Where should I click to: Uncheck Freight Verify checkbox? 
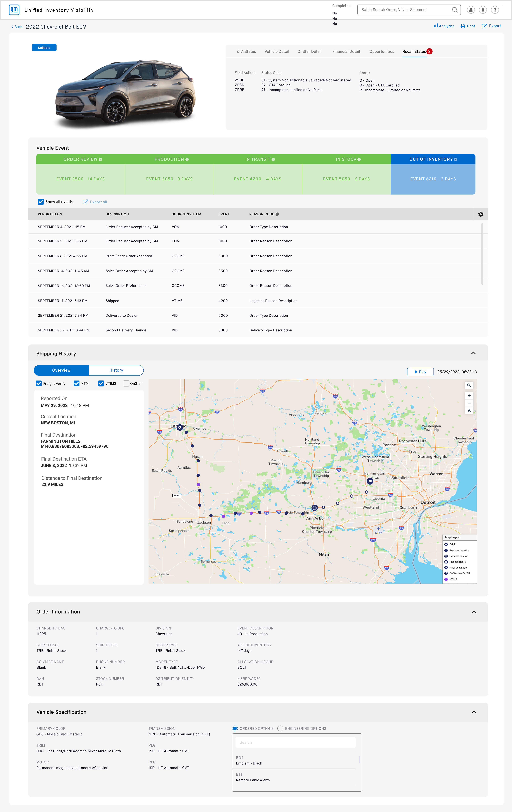tap(39, 383)
